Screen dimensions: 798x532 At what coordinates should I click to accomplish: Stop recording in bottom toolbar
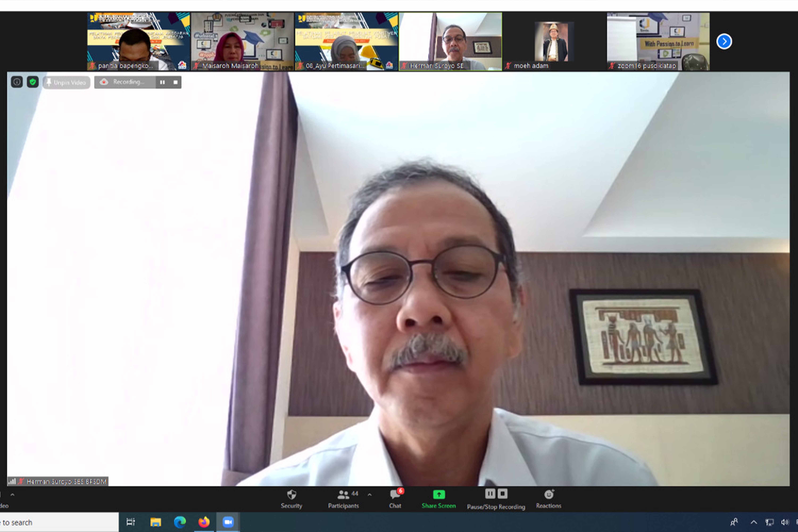[502, 494]
